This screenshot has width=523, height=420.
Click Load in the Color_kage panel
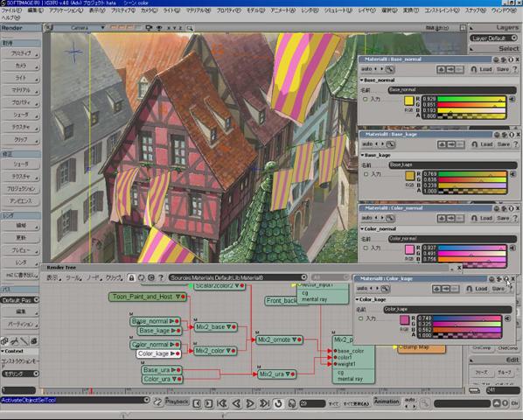(x=481, y=289)
